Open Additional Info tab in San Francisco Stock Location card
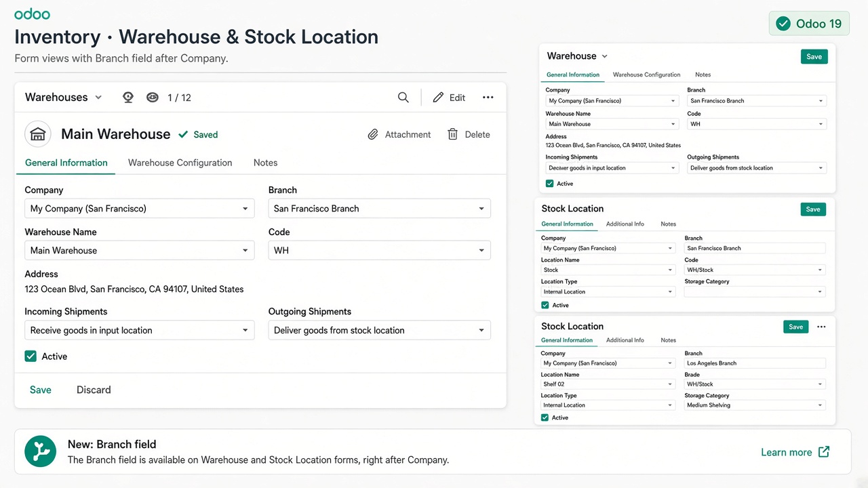The height and width of the screenshot is (488, 868). tap(625, 224)
